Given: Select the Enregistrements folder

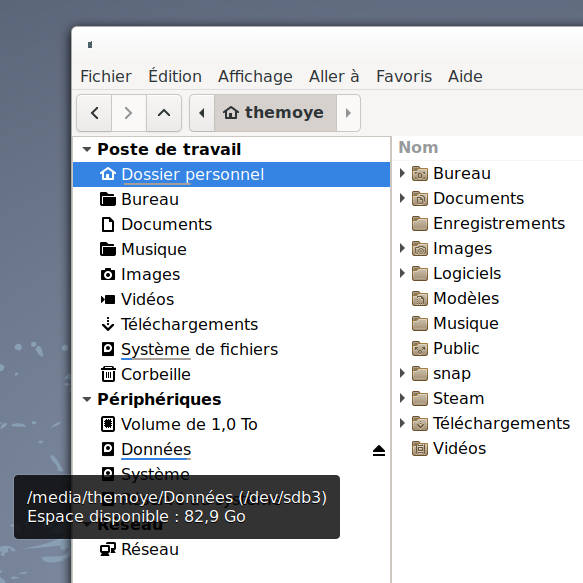Looking at the screenshot, I should click(x=499, y=223).
